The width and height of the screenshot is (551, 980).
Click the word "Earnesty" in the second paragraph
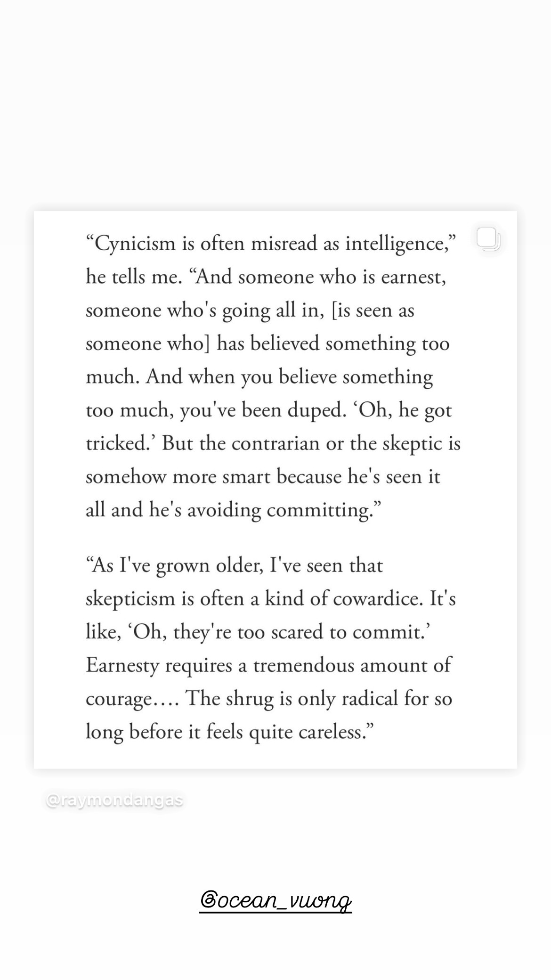point(122,666)
